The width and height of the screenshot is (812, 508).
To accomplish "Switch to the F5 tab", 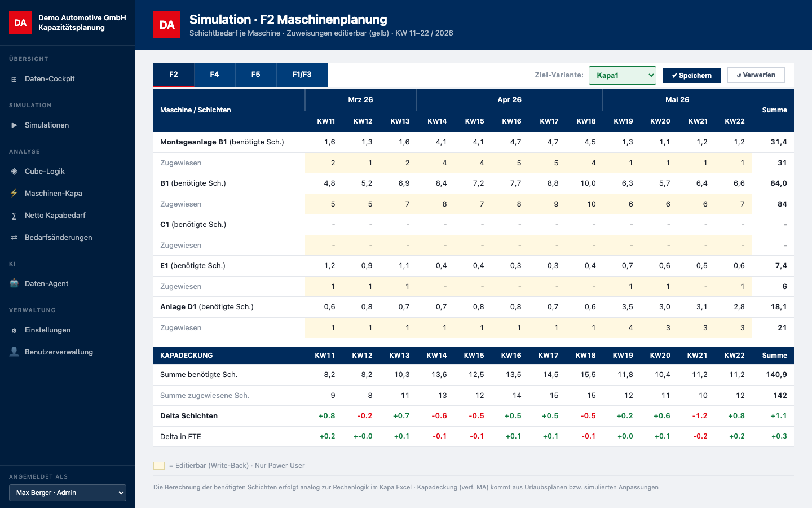I will click(256, 75).
